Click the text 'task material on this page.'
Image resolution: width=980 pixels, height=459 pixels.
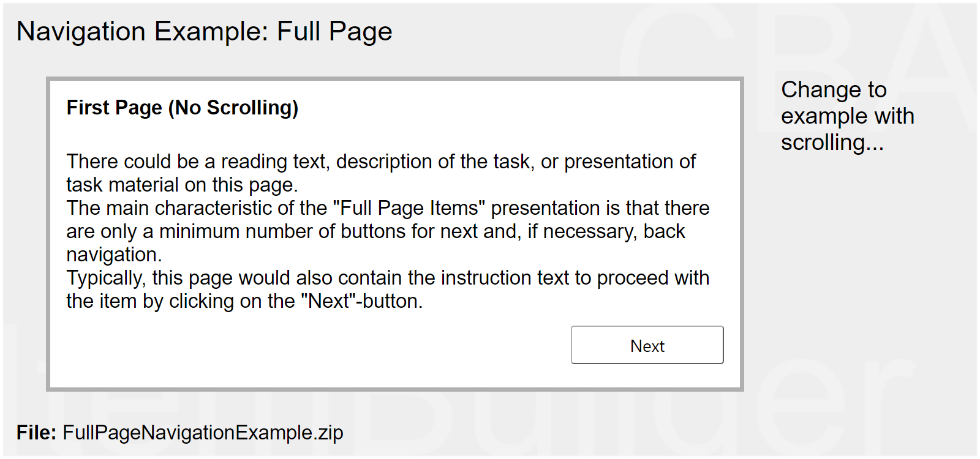click(182, 185)
